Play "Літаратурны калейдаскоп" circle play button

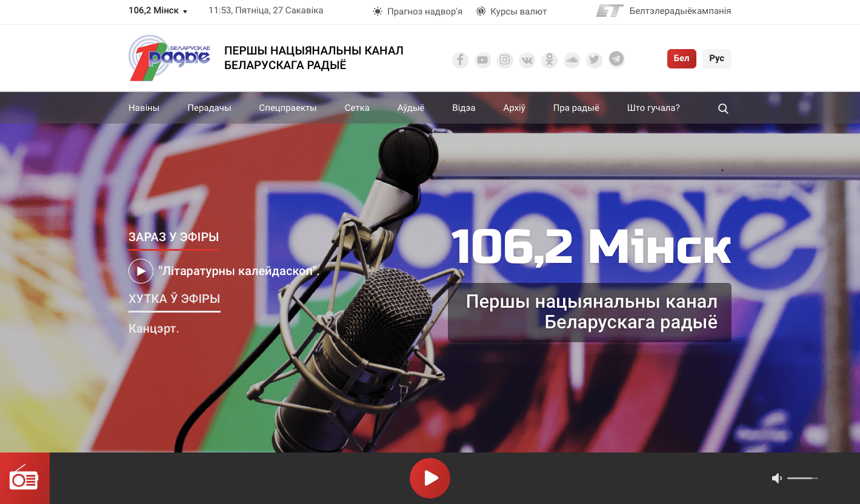[x=141, y=271]
